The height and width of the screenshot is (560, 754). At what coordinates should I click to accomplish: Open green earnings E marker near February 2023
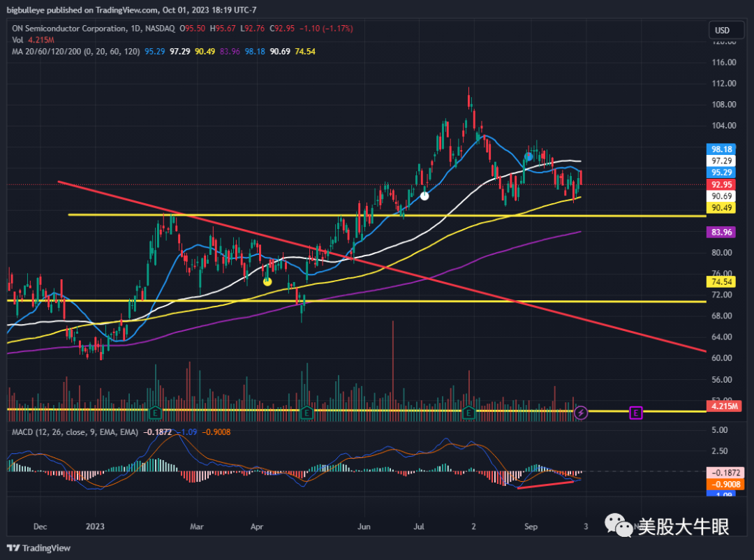coord(155,412)
